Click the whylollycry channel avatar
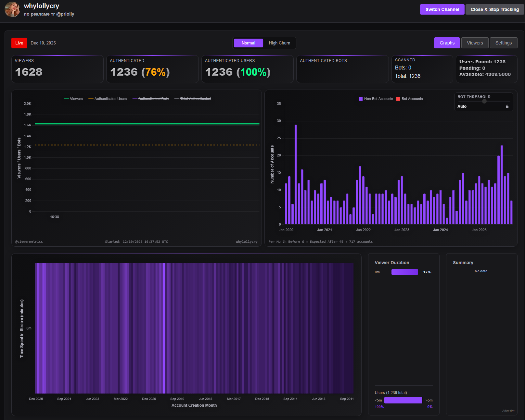This screenshot has height=420, width=525. click(x=12, y=9)
